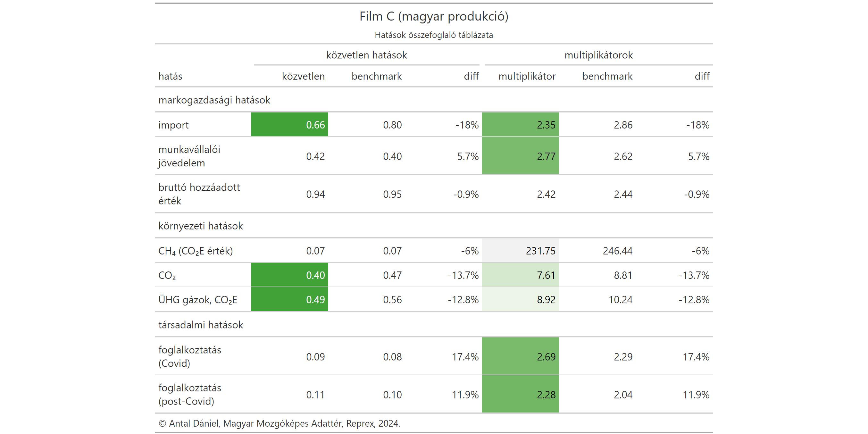Click the "multiplikátor" column header
Screen dimensions: 868x434
point(527,76)
